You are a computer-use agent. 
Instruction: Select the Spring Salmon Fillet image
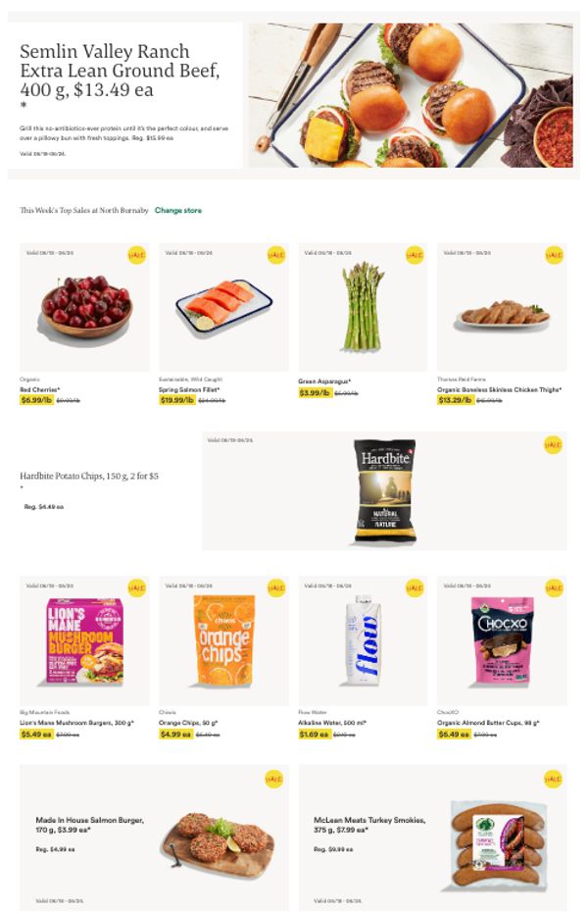pyautogui.click(x=223, y=306)
